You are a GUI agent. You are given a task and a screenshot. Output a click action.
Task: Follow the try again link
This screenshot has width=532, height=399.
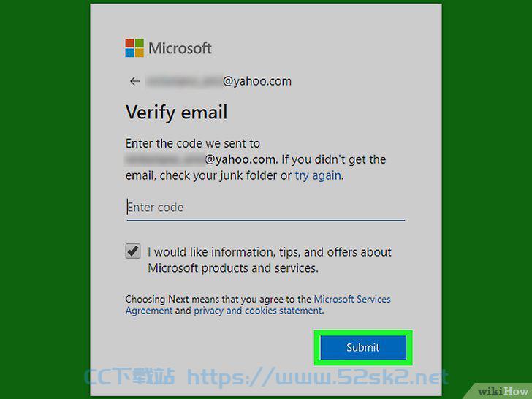point(318,175)
